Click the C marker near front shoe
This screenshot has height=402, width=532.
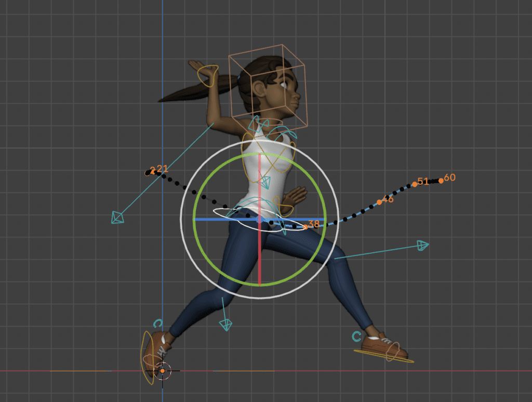(x=356, y=336)
